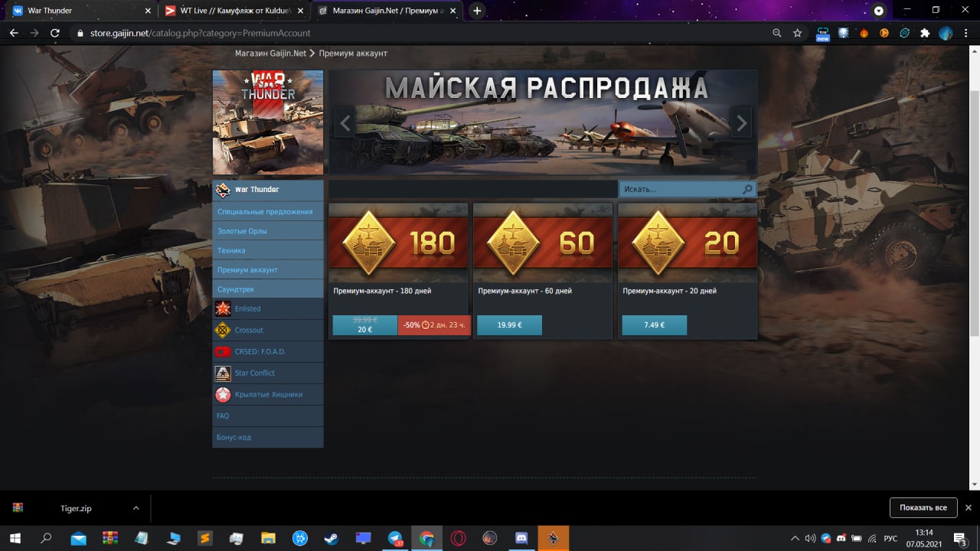The width and height of the screenshot is (980, 551).
Task: Show previous banner with left arrow
Action: click(x=345, y=122)
